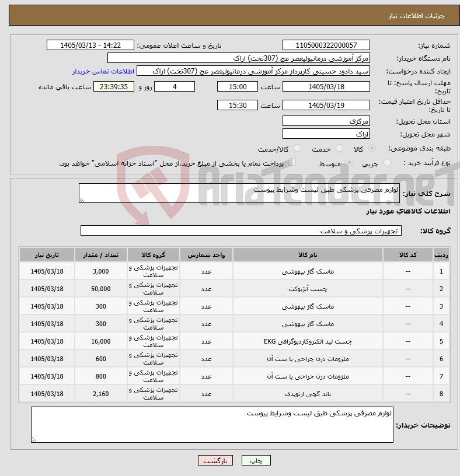The image size is (460, 476).
Task: Click the گروه کالا field
Action: click(241, 231)
